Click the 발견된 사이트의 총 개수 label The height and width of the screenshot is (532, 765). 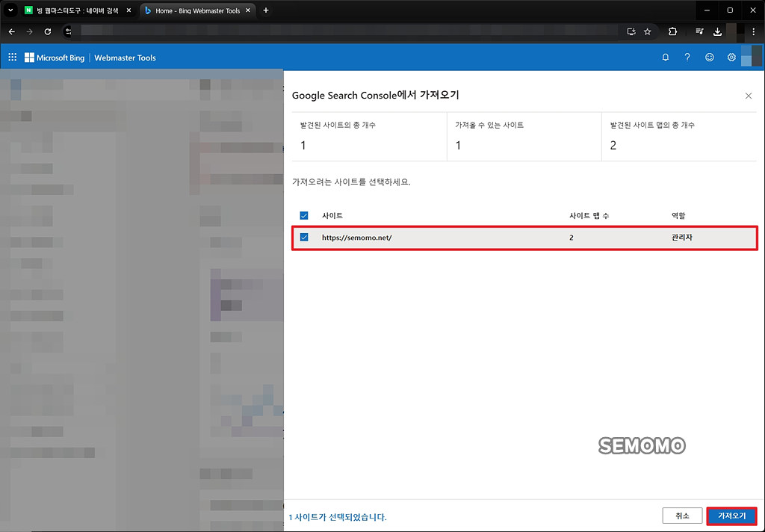(338, 125)
